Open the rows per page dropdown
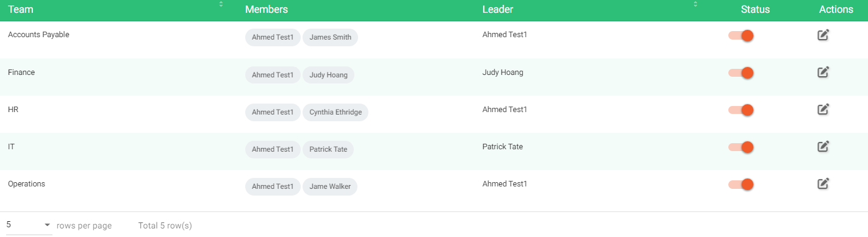Screen dimensions: 868x237 pos(29,225)
